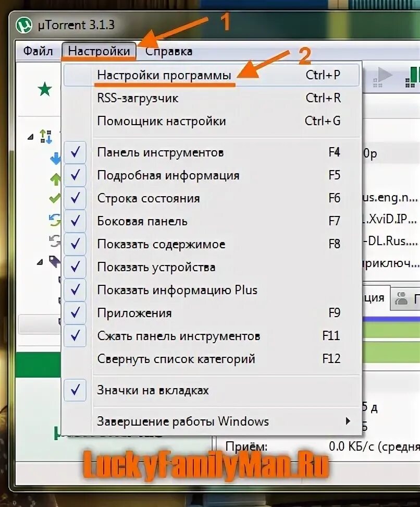Viewport: 420px width, 507px height.
Task: Select the green seeding arrow in sidebar
Action: click(56, 179)
